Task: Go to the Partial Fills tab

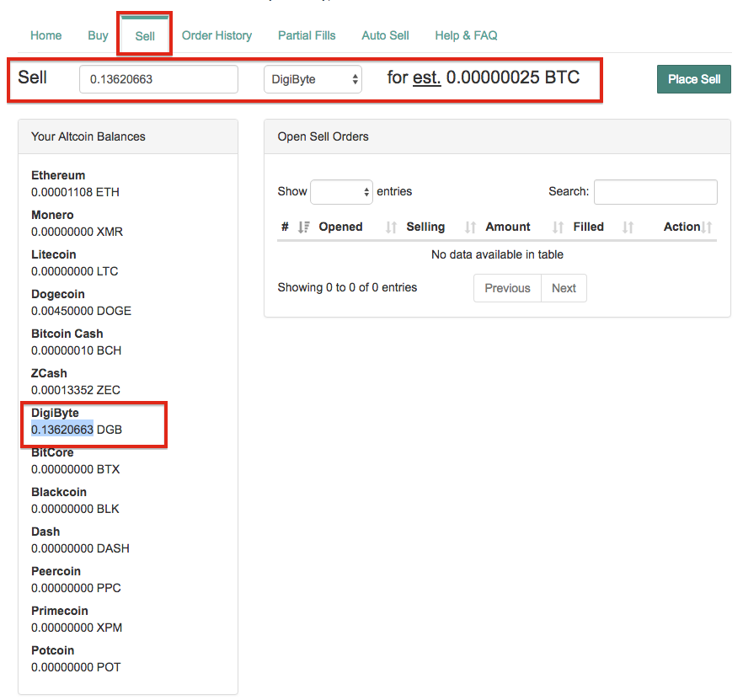Action: pyautogui.click(x=307, y=35)
